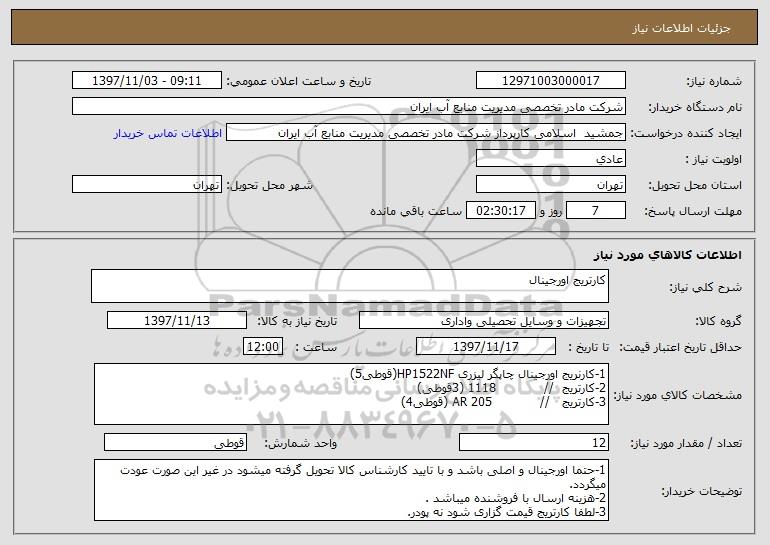Click the remaining time field 02:30:17

pos(500,211)
